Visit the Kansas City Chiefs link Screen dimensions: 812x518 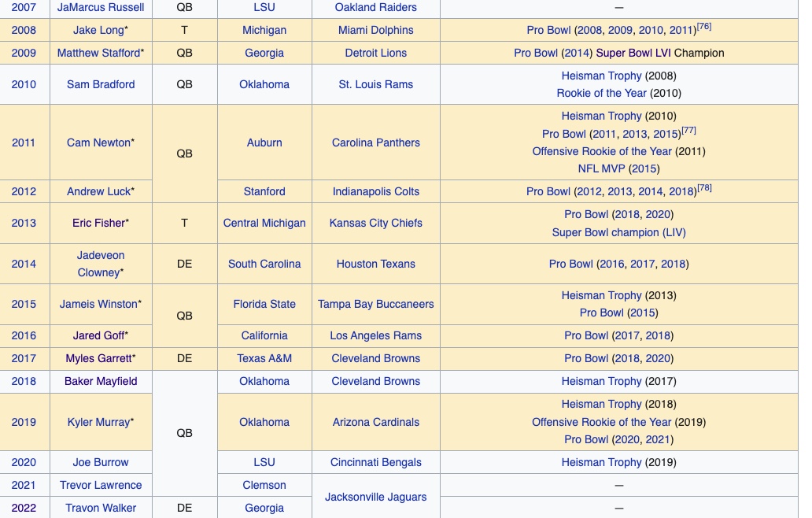click(375, 223)
